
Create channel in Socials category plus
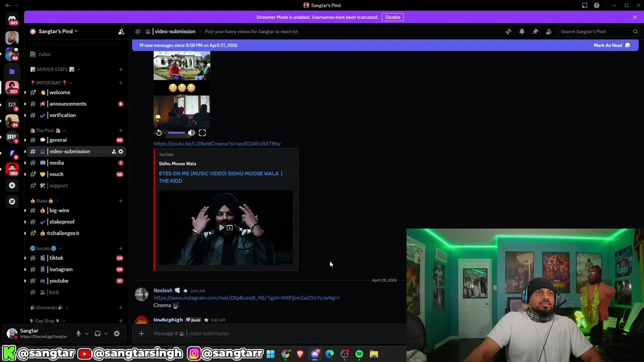click(121, 248)
